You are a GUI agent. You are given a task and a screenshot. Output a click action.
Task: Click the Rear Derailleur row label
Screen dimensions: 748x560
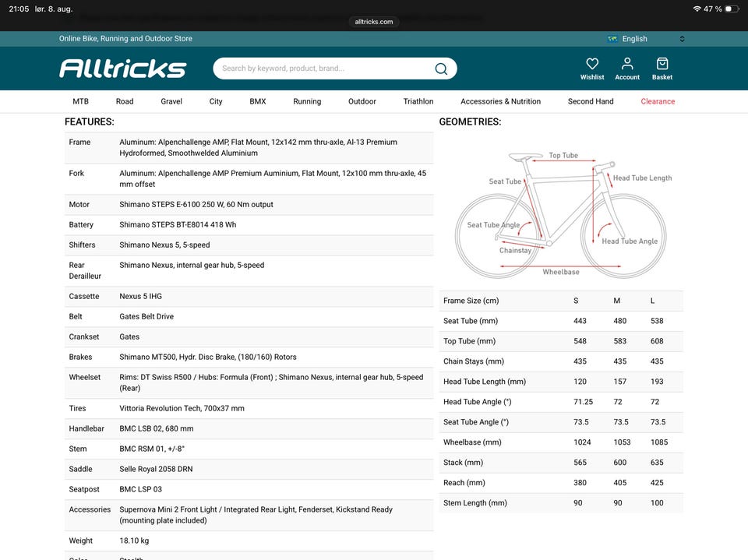coord(85,270)
